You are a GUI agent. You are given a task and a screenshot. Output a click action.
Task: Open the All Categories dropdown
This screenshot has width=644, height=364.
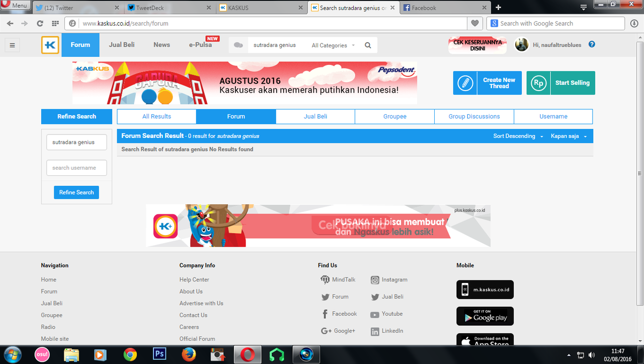pyautogui.click(x=333, y=45)
